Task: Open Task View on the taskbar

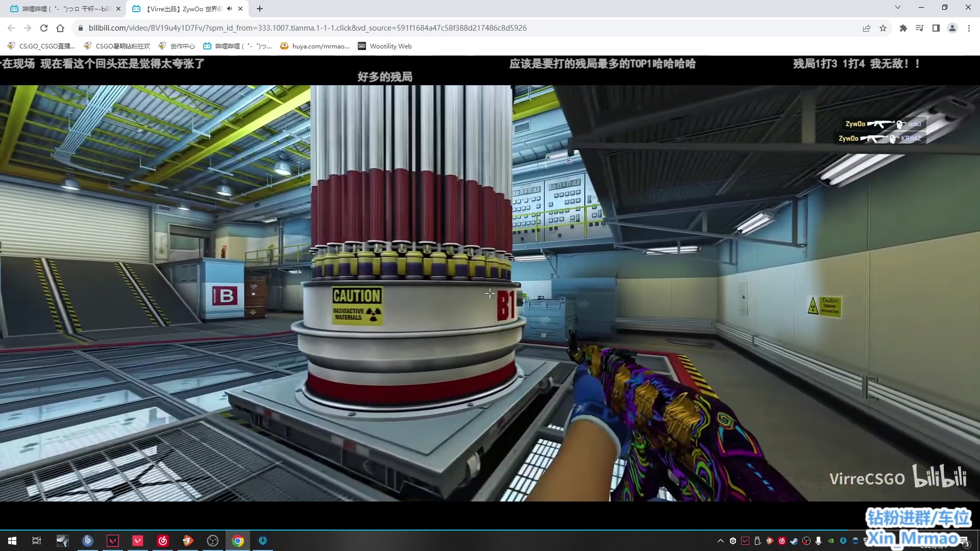Action: coord(37,541)
